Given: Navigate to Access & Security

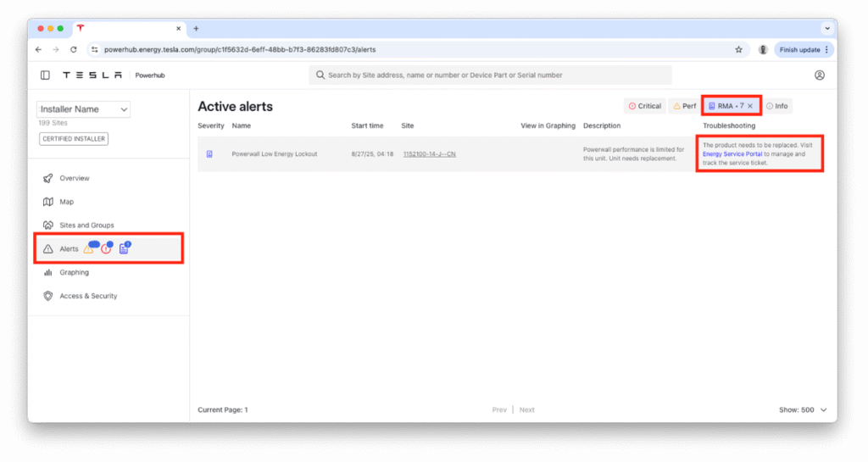Looking at the screenshot, I should click(x=88, y=296).
